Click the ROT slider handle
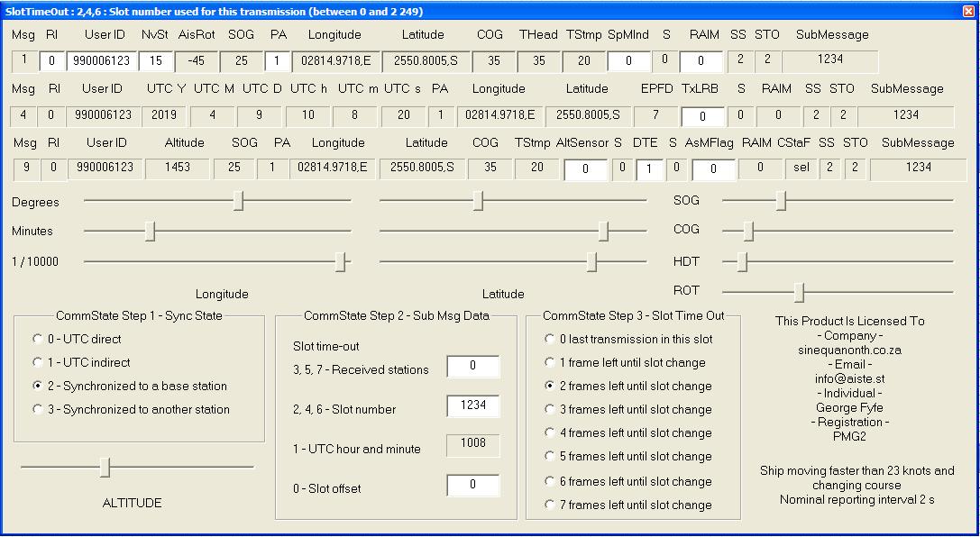This screenshot has height=537, width=980. pyautogui.click(x=799, y=292)
